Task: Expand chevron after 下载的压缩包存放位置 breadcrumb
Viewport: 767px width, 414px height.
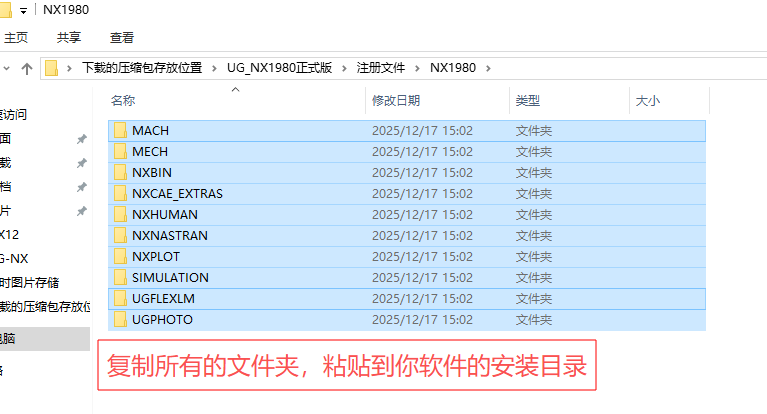Action: pos(214,69)
